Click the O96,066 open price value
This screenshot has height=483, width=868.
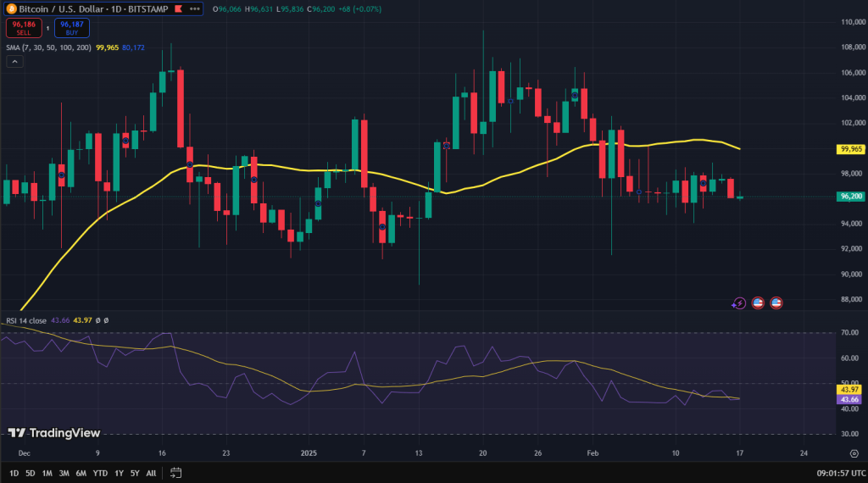pos(227,8)
